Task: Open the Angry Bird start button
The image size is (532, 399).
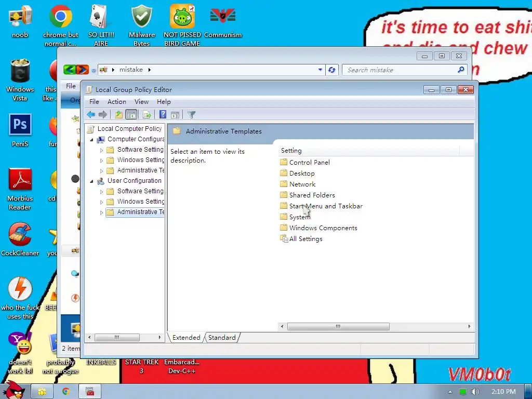Action: (x=14, y=390)
